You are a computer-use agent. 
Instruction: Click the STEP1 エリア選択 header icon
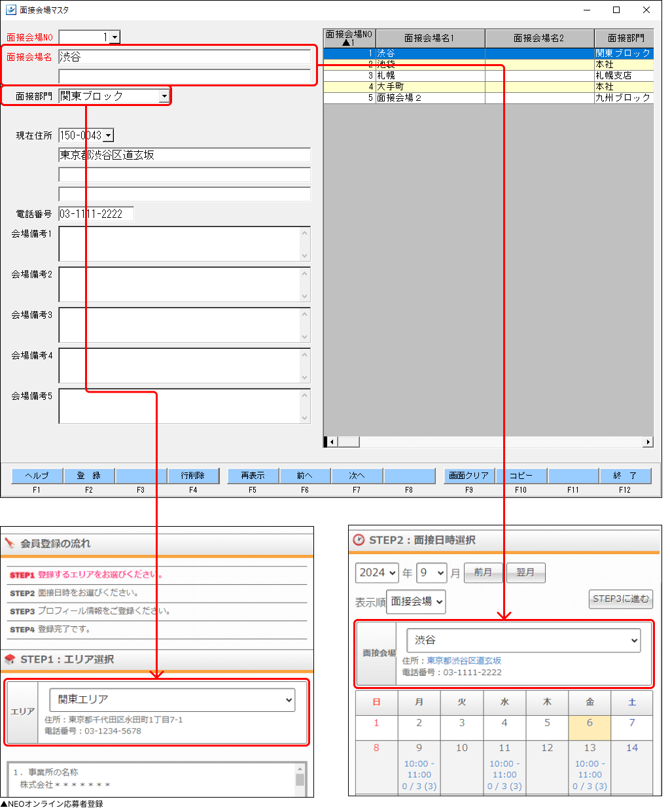click(x=9, y=659)
